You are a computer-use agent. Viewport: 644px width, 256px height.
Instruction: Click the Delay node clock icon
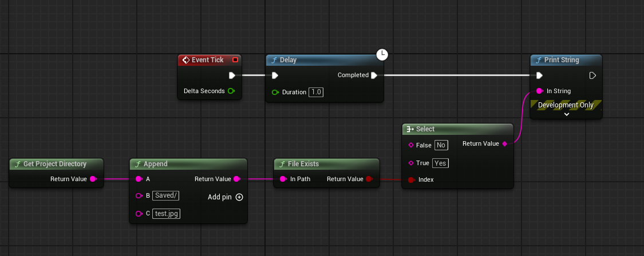(x=382, y=55)
